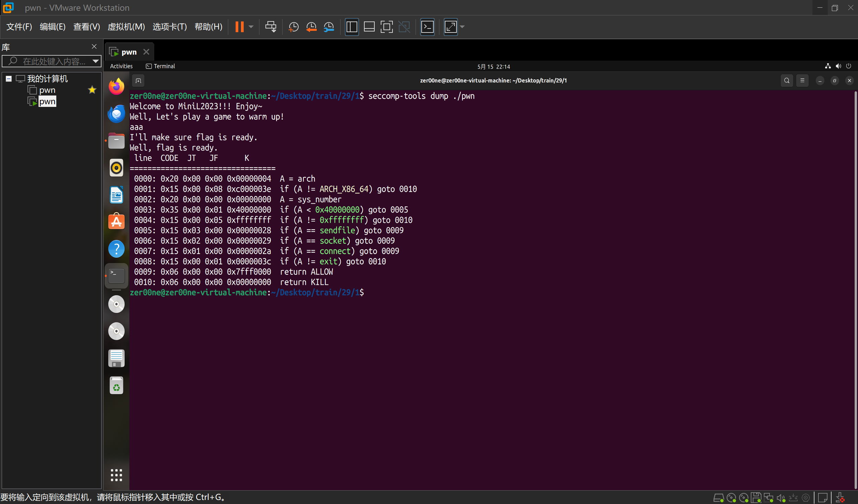
Task: Open the clock showing 5月 15 22:14
Action: [x=493, y=66]
